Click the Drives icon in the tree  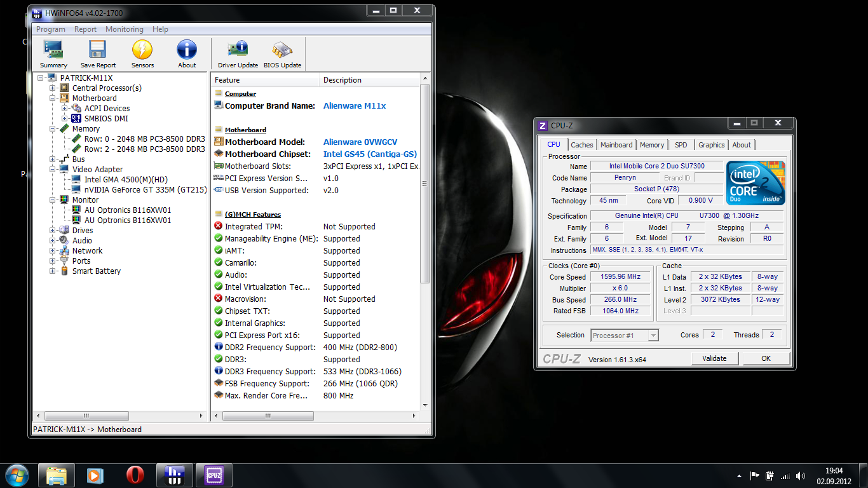click(x=64, y=231)
